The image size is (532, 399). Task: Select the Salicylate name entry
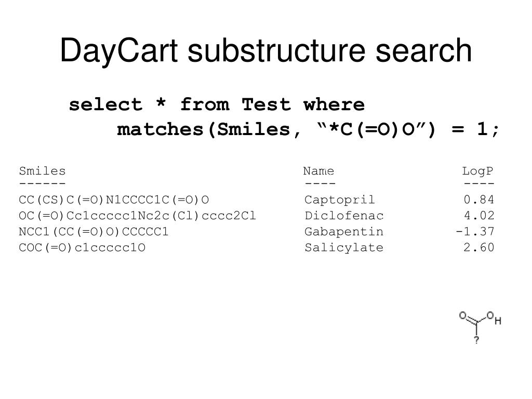click(344, 247)
